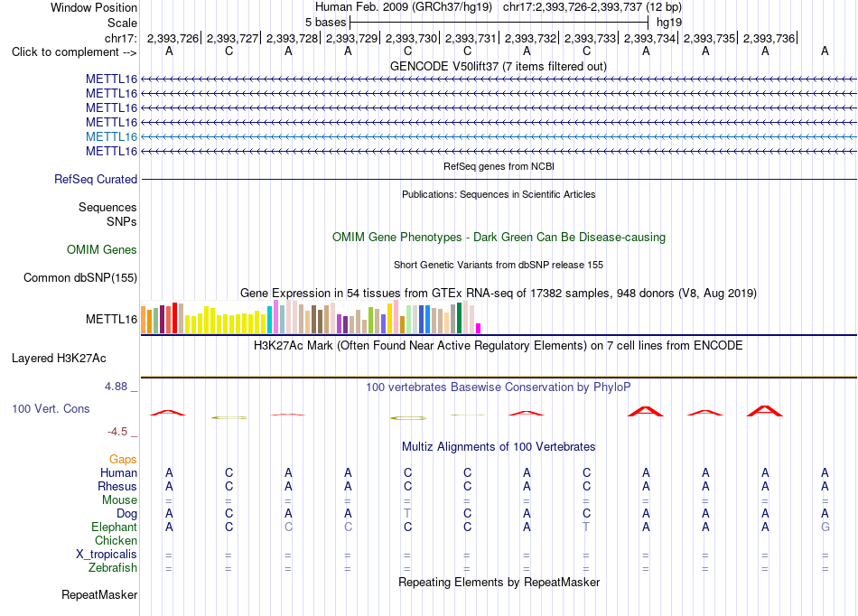Image resolution: width=858 pixels, height=616 pixels.
Task: Click 'Multiz Alignments of 100 Vertebrates' title
Action: (499, 446)
